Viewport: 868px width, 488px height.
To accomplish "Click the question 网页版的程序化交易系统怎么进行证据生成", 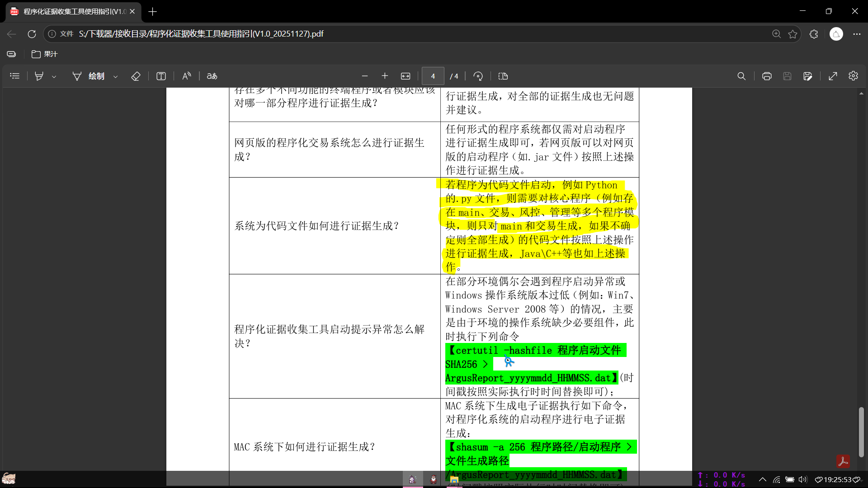I will 329,150.
